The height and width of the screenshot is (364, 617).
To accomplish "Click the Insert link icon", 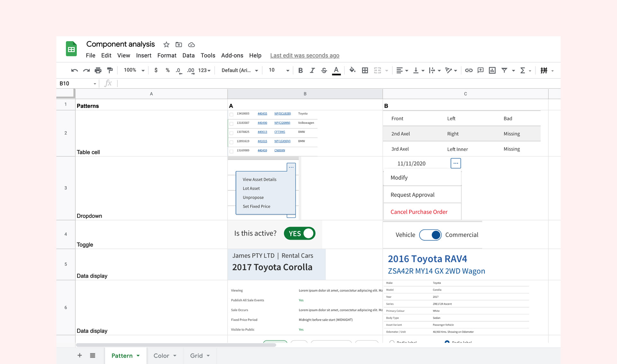I will click(469, 70).
